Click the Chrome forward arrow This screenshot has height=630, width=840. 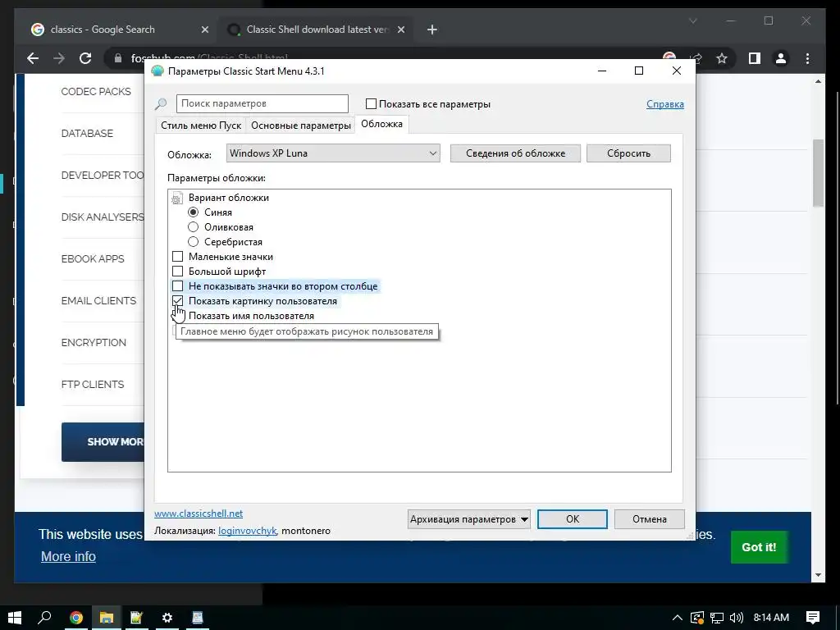click(x=59, y=58)
